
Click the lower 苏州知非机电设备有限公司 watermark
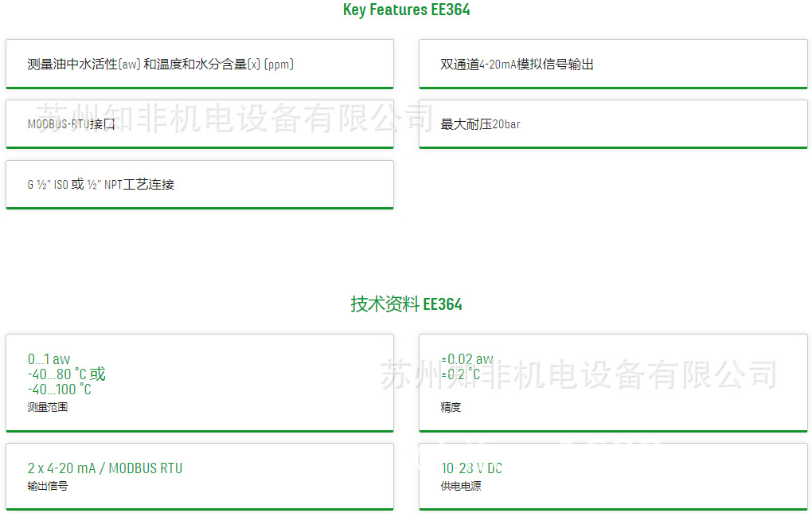pos(578,374)
